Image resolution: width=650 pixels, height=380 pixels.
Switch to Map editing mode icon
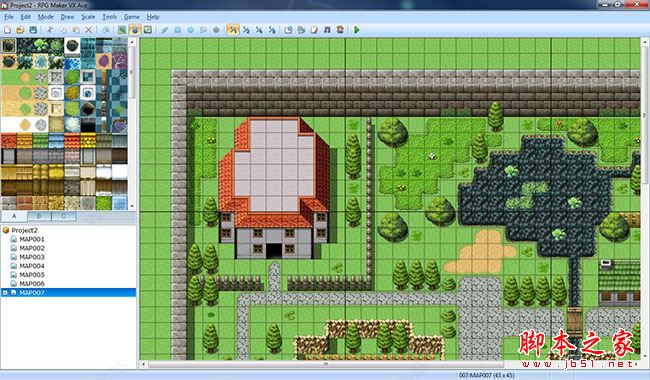[x=122, y=30]
